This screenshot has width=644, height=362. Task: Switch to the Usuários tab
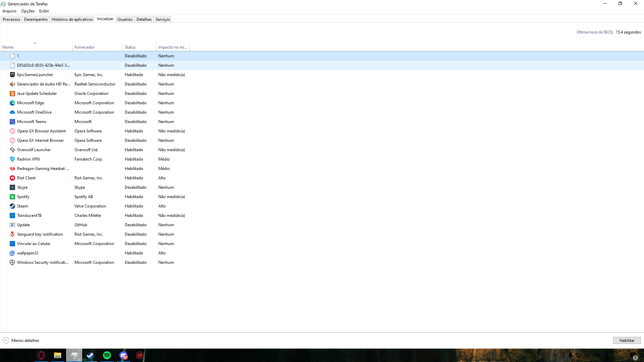pyautogui.click(x=125, y=19)
